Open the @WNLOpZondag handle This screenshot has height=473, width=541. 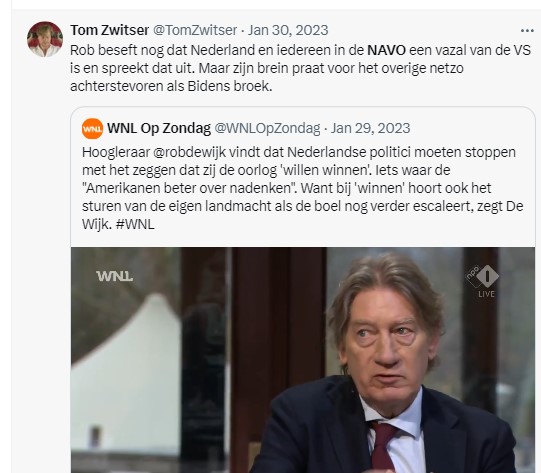[267, 128]
